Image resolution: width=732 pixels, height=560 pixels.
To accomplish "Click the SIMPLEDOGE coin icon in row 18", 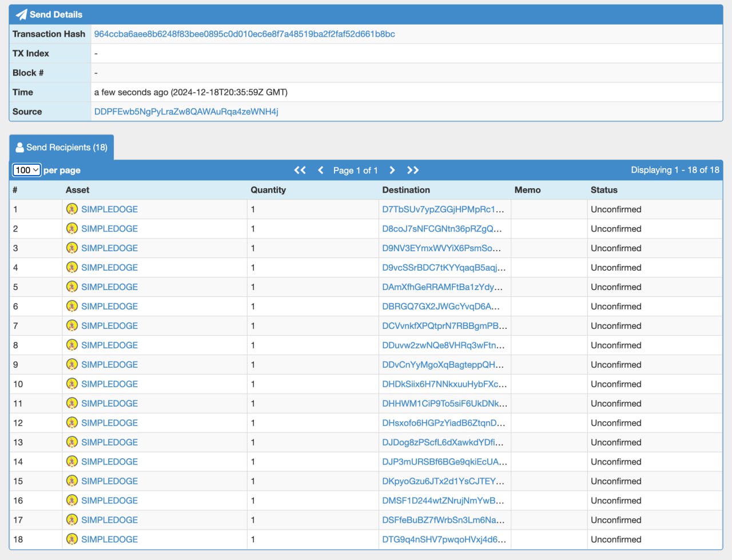I will point(72,539).
